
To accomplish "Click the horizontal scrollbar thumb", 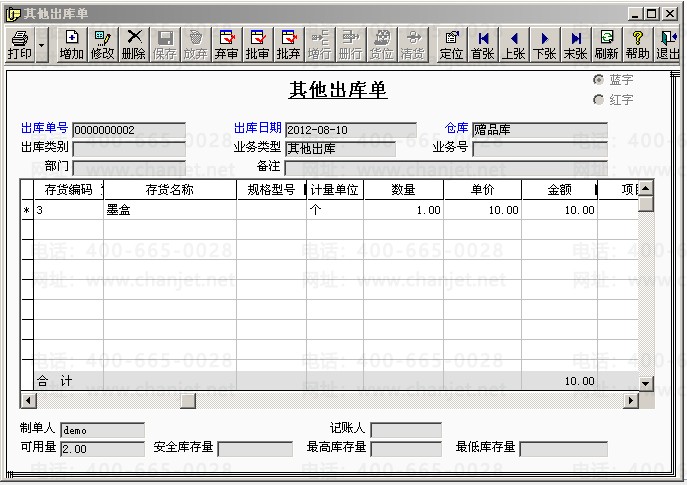I will click(188, 400).
